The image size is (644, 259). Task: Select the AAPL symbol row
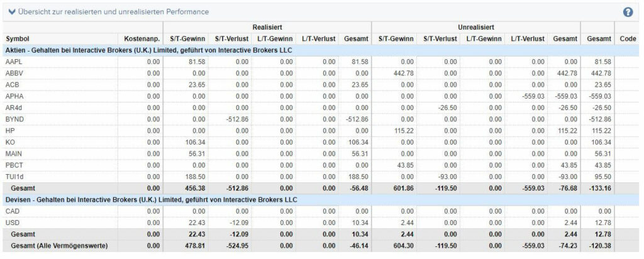coord(321,62)
